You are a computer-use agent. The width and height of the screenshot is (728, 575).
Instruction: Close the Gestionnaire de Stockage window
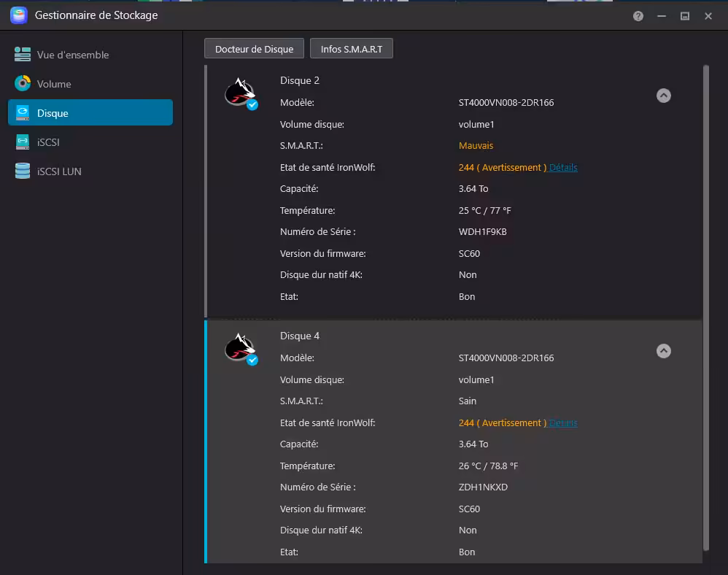pos(708,16)
